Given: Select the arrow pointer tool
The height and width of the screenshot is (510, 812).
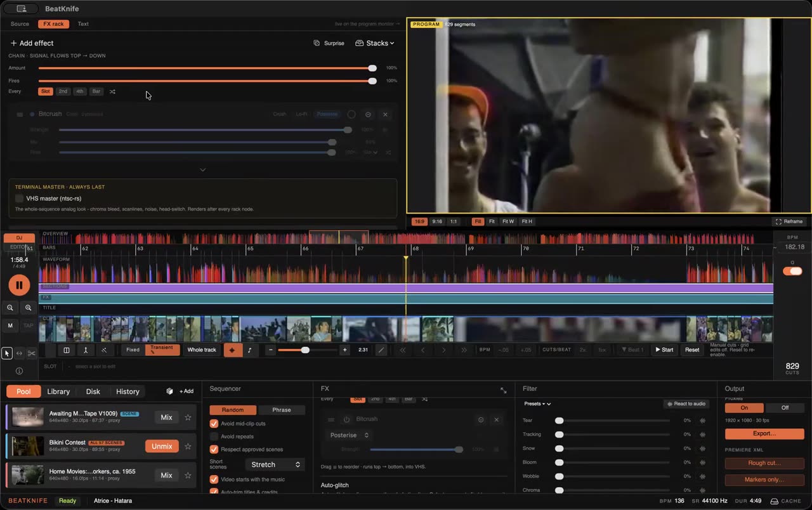Looking at the screenshot, I should click(x=7, y=353).
